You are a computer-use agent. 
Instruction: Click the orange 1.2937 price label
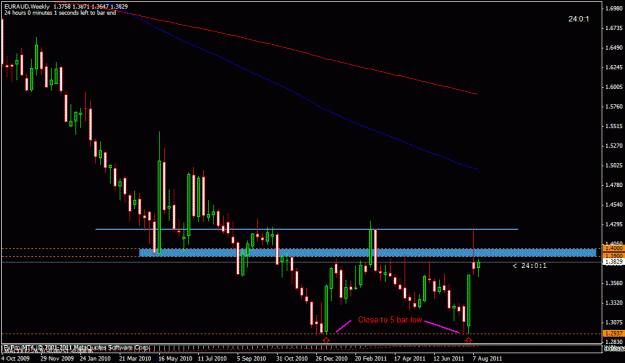point(613,333)
